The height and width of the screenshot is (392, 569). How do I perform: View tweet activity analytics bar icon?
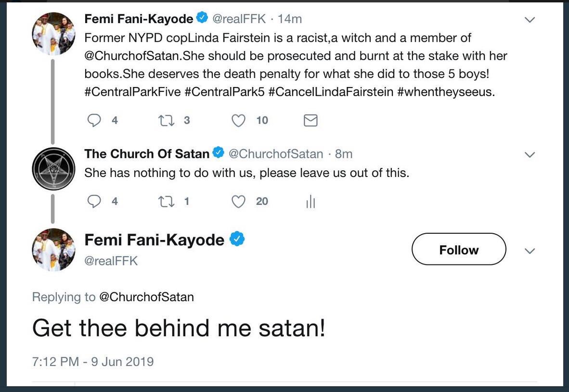click(310, 202)
